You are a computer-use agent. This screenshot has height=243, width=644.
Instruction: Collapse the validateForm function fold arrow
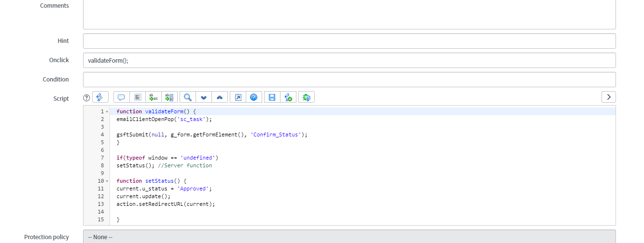(107, 112)
